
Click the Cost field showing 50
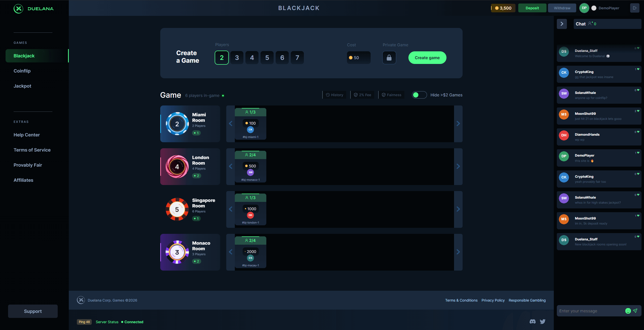359,58
